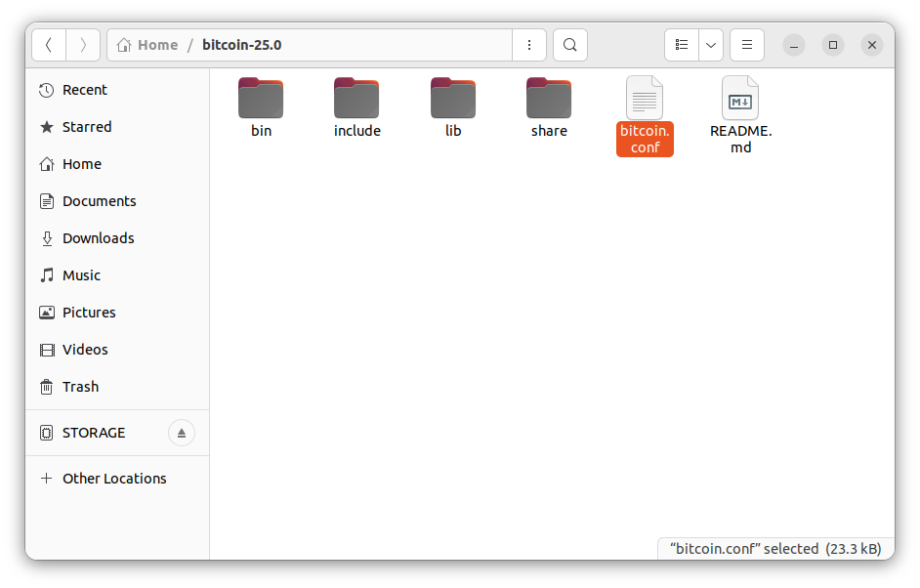Open Music in the sidebar

pos(117,275)
